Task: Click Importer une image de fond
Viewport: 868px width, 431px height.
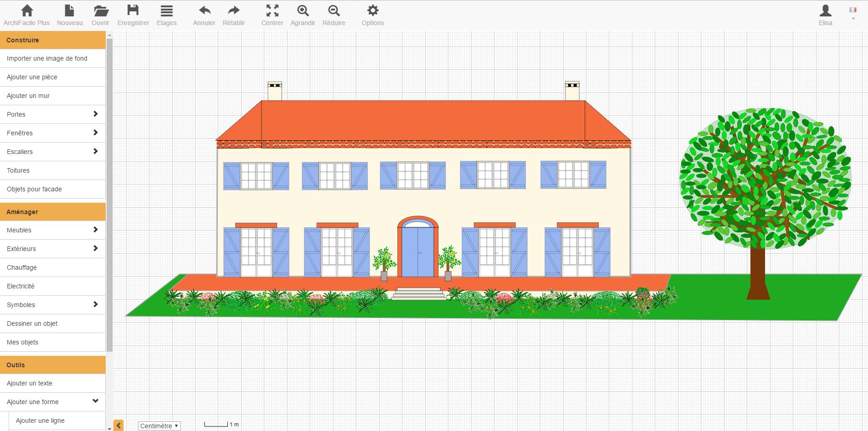Action: 52,58
